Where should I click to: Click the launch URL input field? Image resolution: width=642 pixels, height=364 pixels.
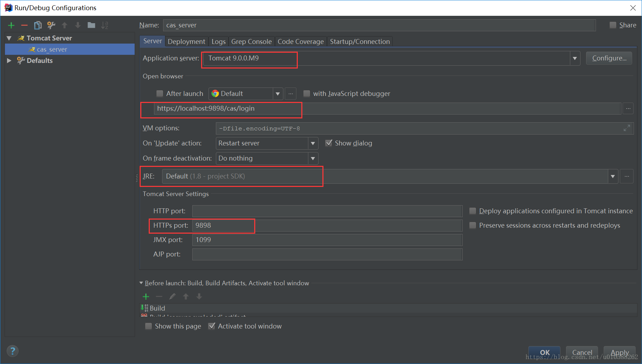387,109
